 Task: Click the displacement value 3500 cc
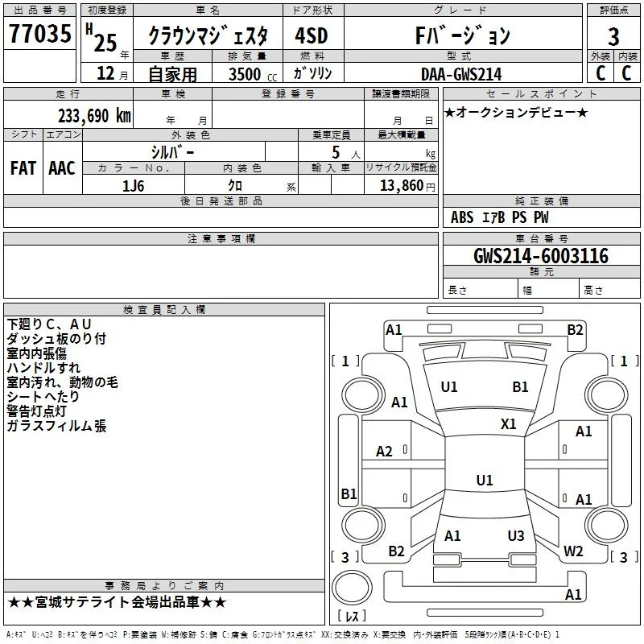[253, 74]
